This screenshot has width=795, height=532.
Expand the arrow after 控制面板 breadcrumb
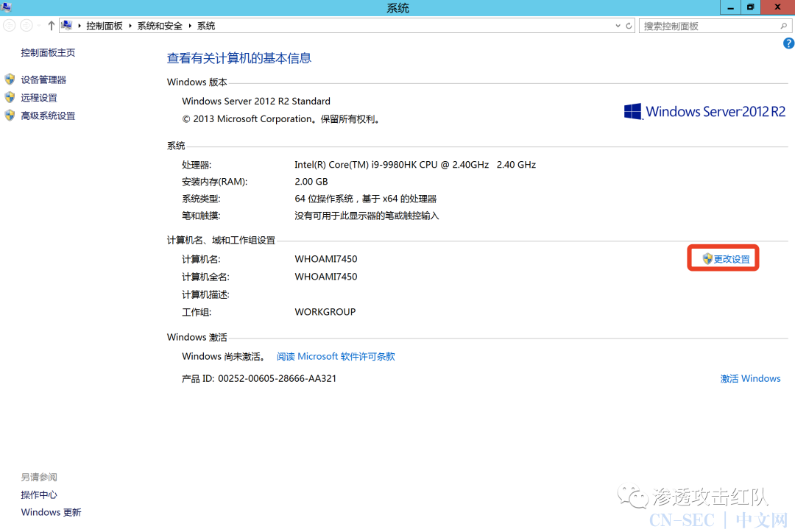tap(130, 26)
